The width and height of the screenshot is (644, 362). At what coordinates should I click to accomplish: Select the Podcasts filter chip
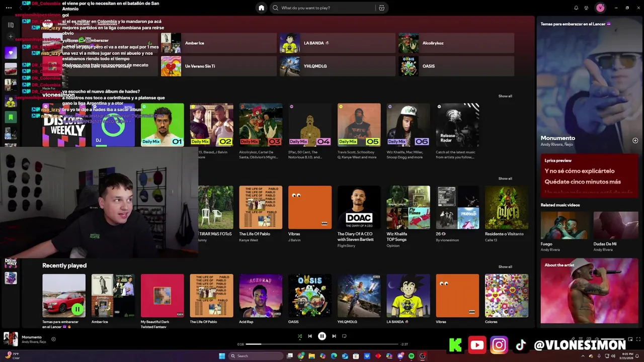tap(82, 24)
